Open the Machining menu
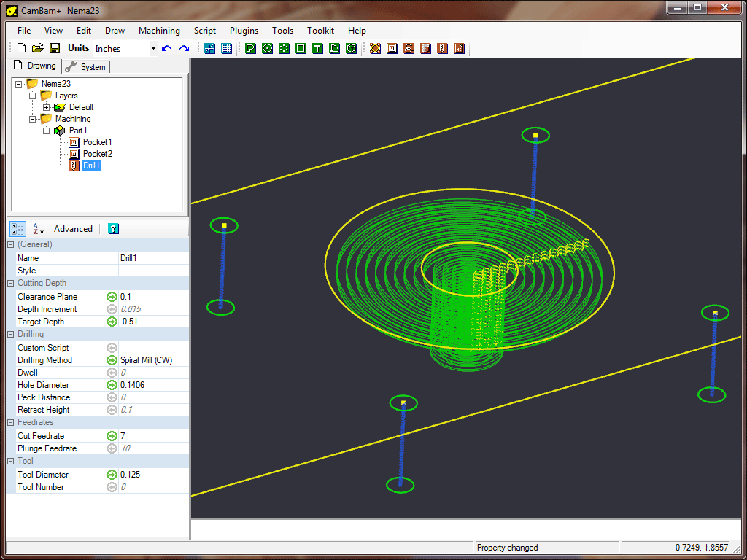The height and width of the screenshot is (560, 747). 159,31
